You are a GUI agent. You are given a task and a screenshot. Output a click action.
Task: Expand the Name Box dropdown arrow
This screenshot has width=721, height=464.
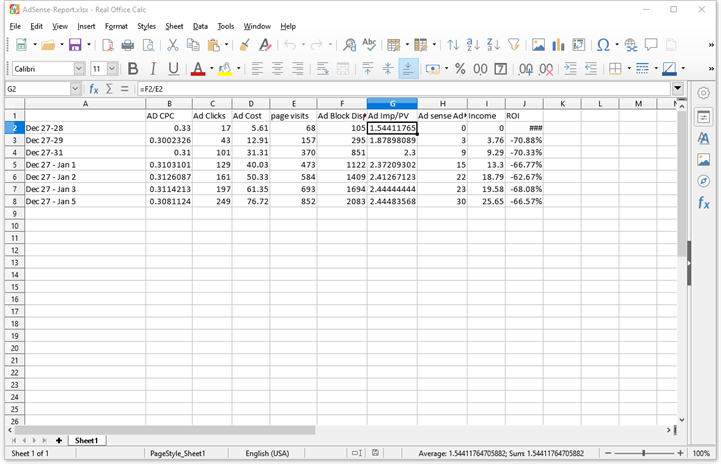point(75,89)
